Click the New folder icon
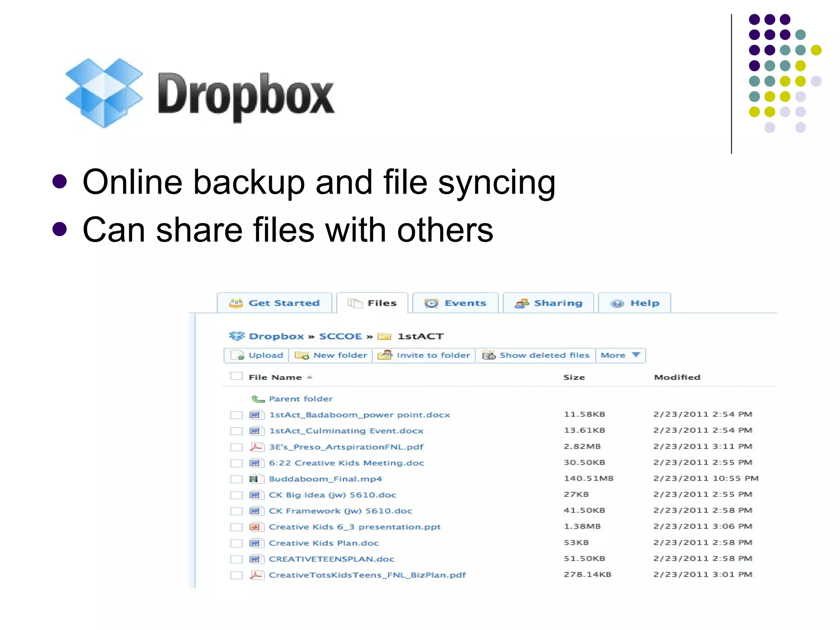Image resolution: width=840 pixels, height=630 pixels. pos(302,355)
